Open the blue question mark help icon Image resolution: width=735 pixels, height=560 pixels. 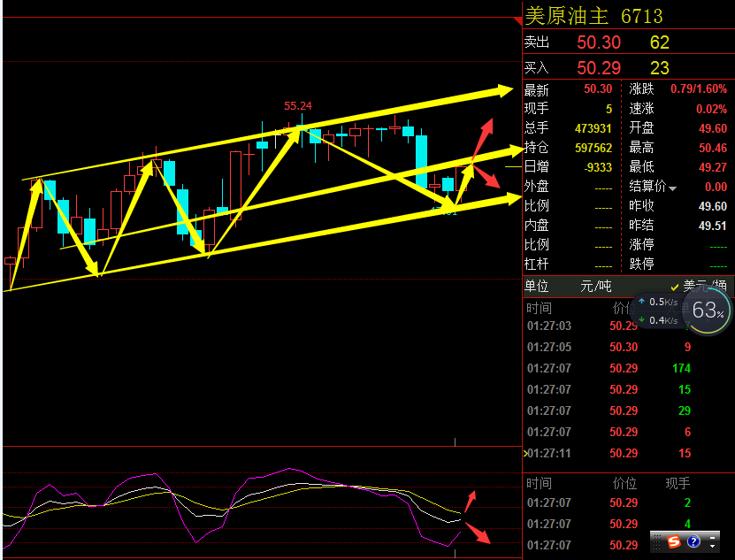(x=694, y=541)
